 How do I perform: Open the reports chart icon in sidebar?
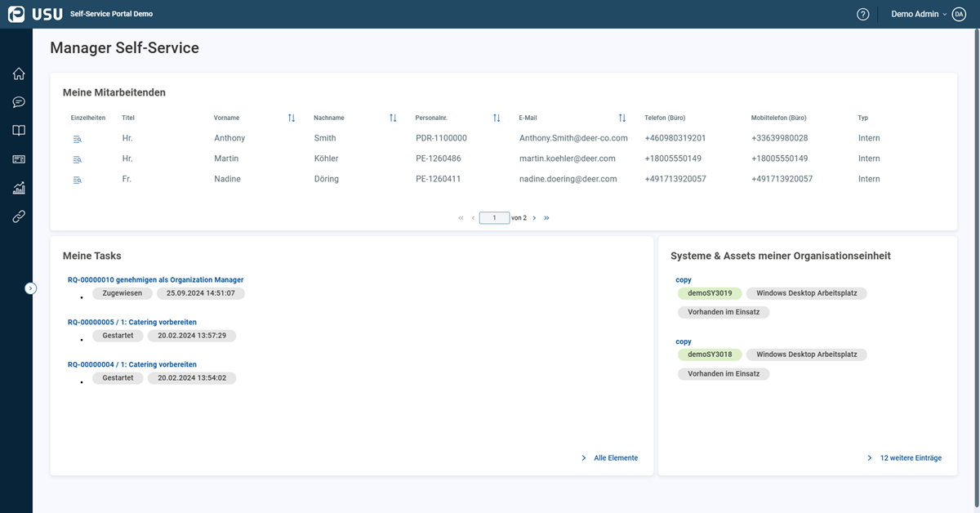point(19,188)
